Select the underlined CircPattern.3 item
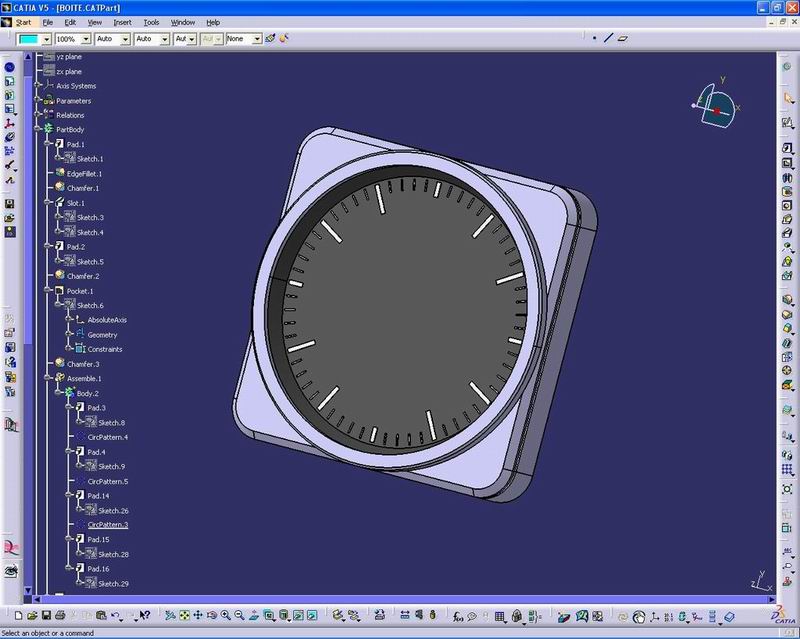This screenshot has height=639, width=800. 108,525
